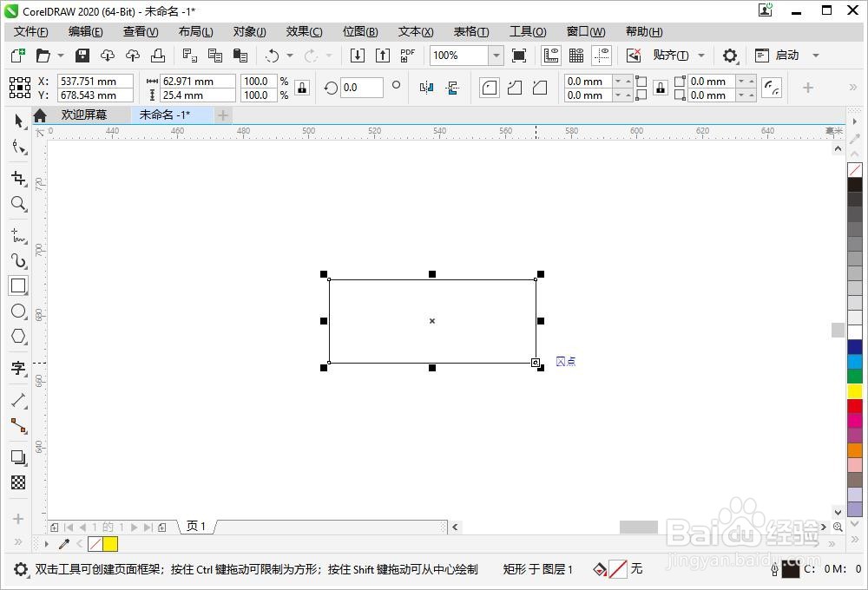Add a new document tab
This screenshot has width=868, height=590.
tap(223, 115)
